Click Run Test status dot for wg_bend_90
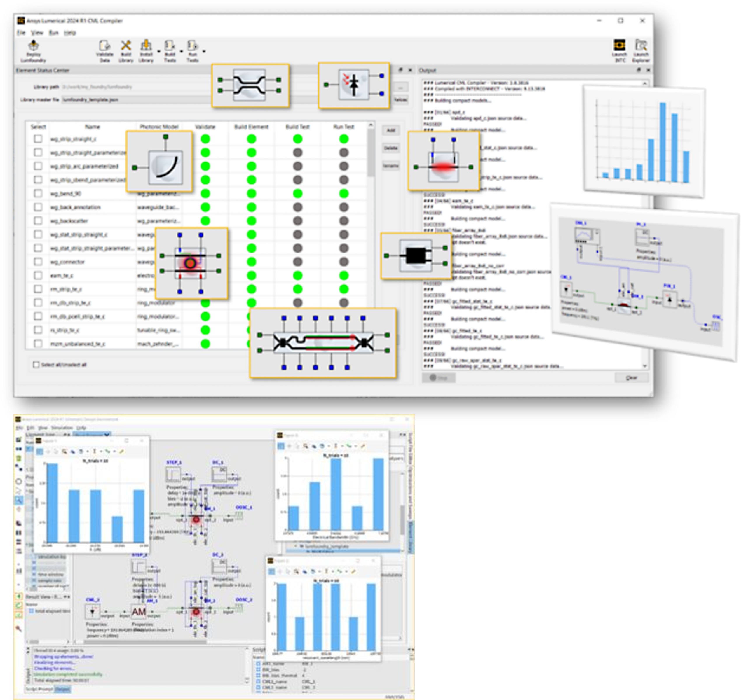 coord(344,193)
